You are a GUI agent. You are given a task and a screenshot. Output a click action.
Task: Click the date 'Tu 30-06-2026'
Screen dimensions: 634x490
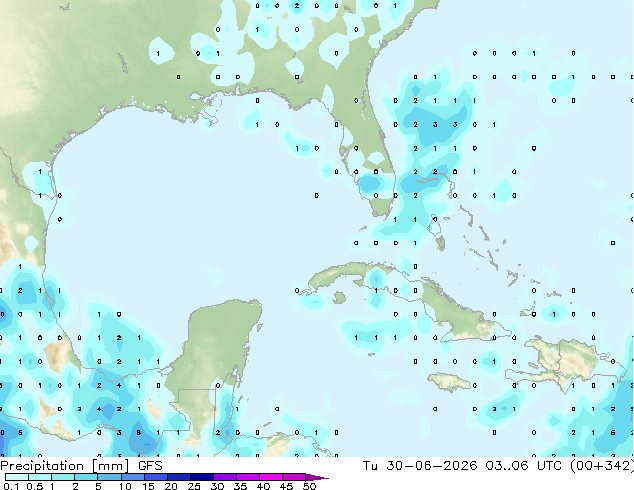tap(420, 466)
